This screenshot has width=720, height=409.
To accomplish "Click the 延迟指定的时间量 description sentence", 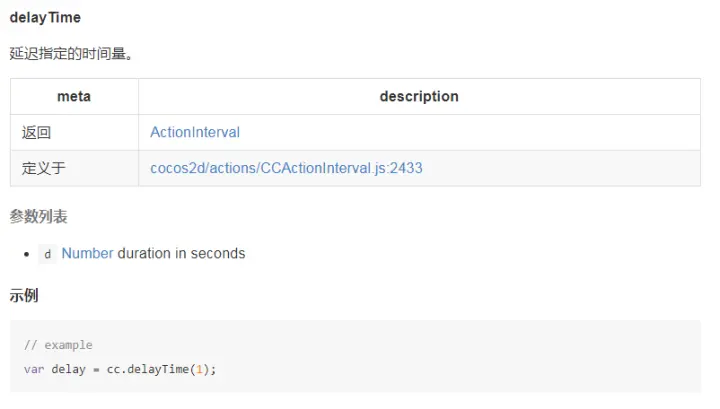I will click(x=71, y=53).
